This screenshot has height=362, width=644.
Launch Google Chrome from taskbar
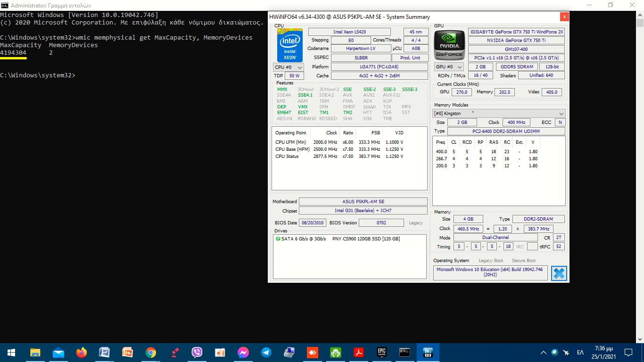pos(150,352)
